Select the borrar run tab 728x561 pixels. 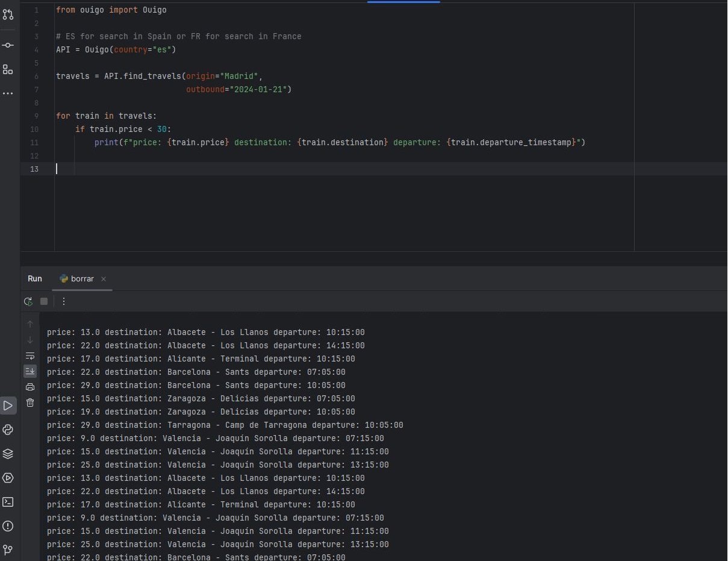(82, 279)
